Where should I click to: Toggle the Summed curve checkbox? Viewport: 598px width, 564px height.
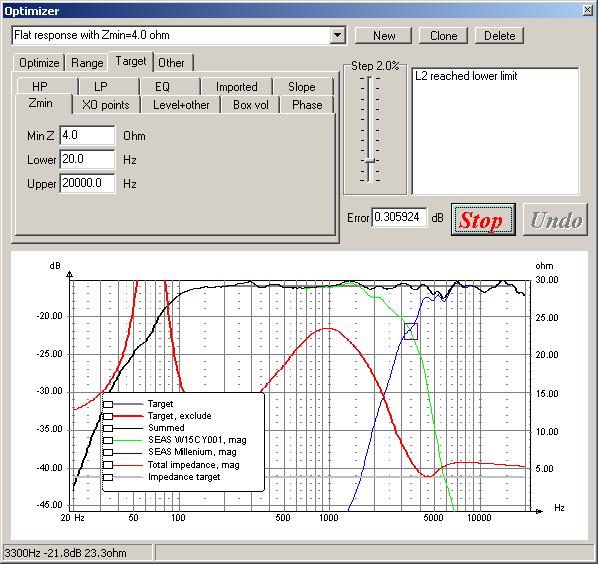click(x=108, y=428)
